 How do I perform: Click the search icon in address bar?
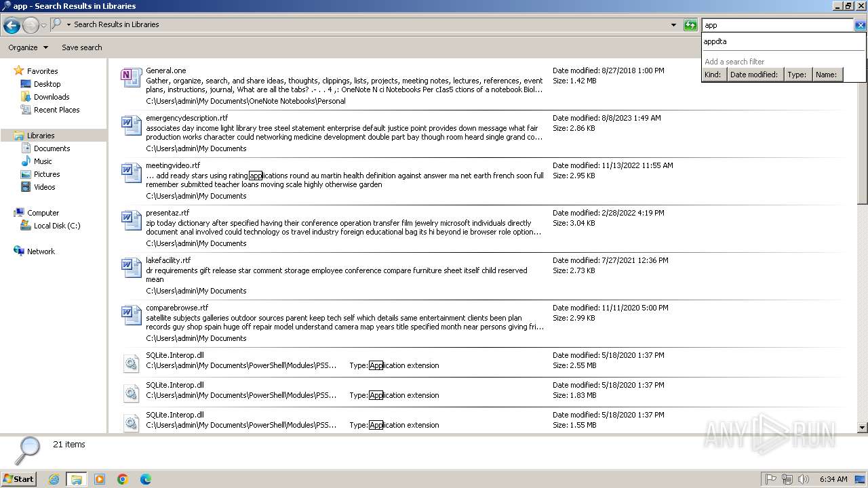pos(57,24)
